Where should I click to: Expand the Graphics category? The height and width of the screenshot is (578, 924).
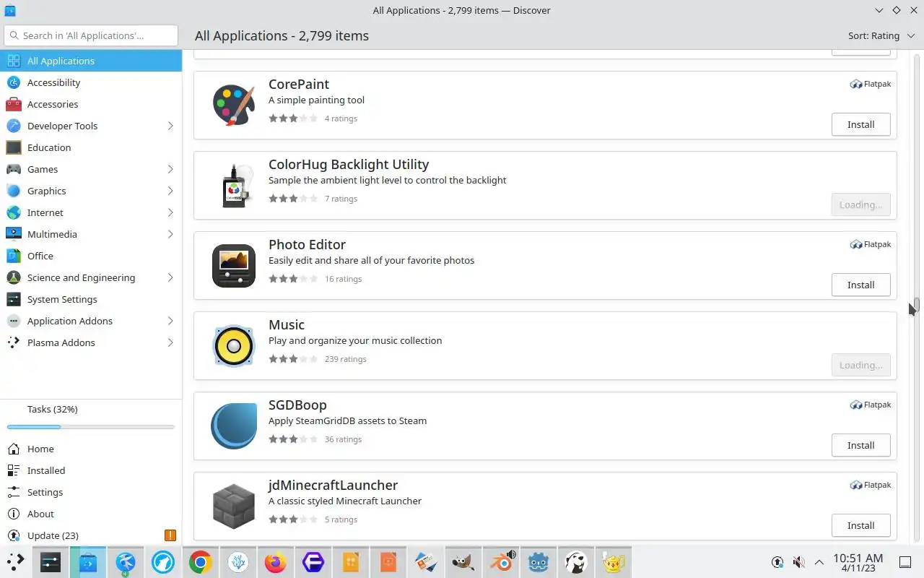tap(170, 191)
